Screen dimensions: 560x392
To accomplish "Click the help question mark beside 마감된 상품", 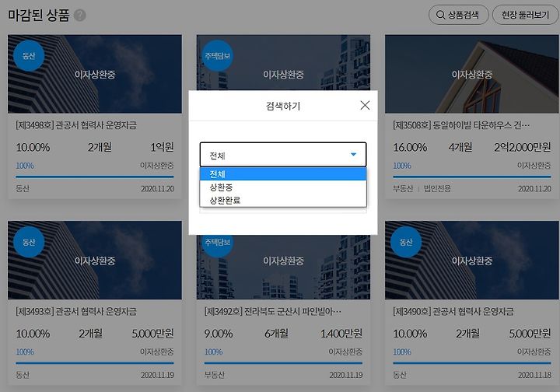I will [x=80, y=15].
